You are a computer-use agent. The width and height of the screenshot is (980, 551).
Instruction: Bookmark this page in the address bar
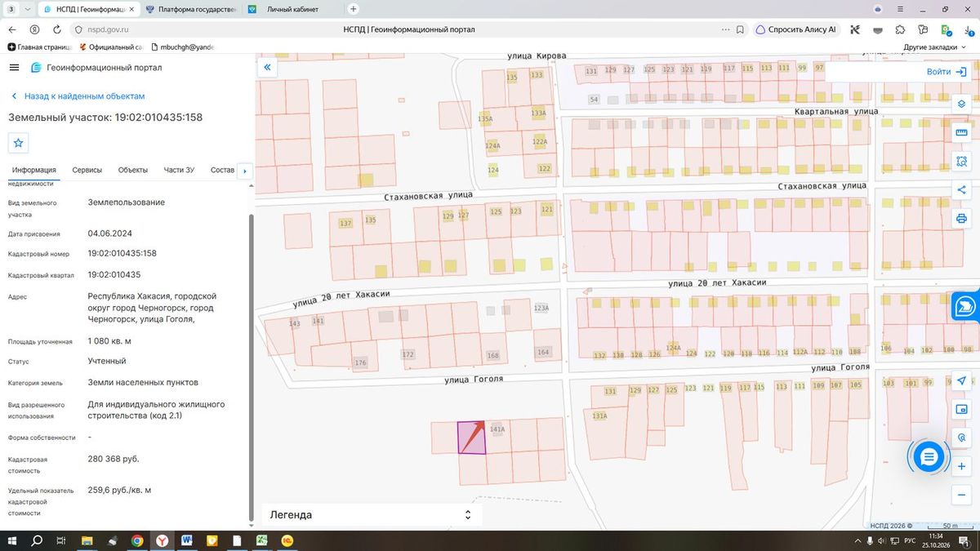click(740, 29)
